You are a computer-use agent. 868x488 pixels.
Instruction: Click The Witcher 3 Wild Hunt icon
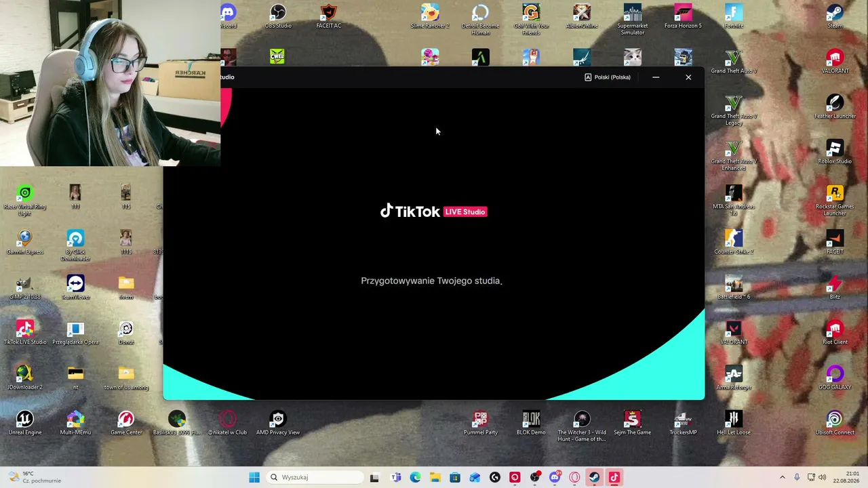[582, 426]
